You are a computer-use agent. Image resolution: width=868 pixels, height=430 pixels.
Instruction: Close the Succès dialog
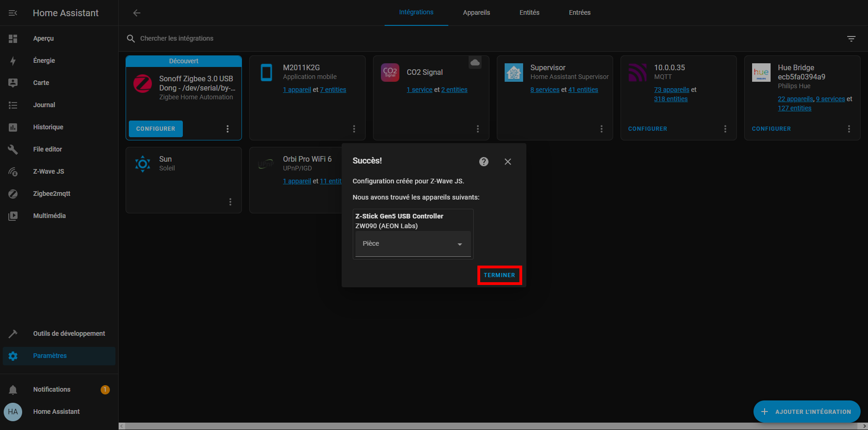tap(508, 162)
